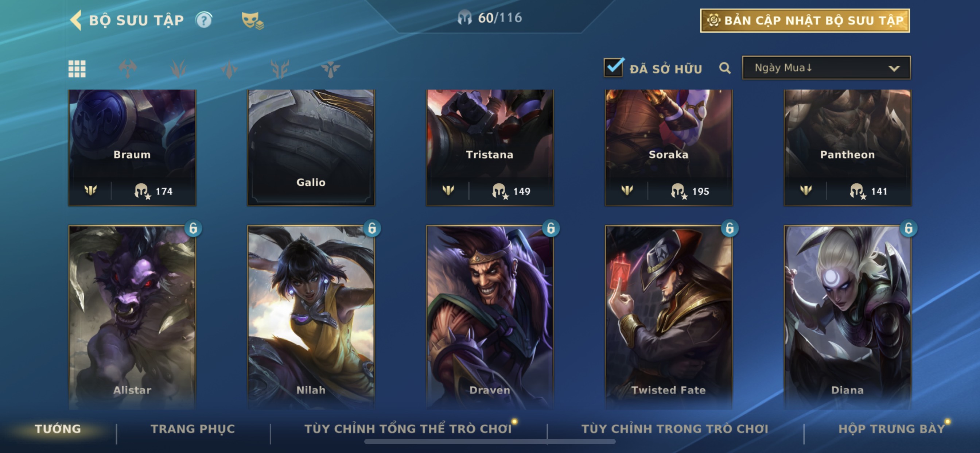Open the question mark help icon
Image resolution: width=980 pixels, height=453 pixels.
(x=204, y=20)
